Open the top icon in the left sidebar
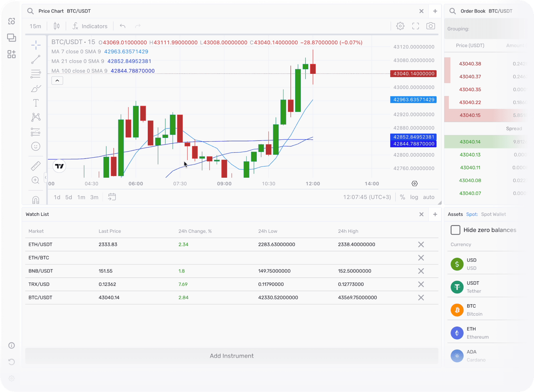 (x=12, y=21)
